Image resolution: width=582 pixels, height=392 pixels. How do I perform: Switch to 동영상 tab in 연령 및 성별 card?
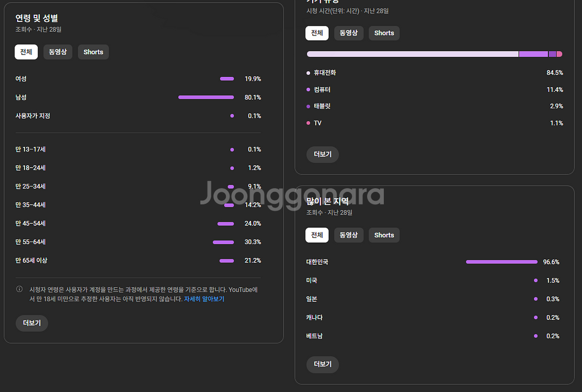58,52
